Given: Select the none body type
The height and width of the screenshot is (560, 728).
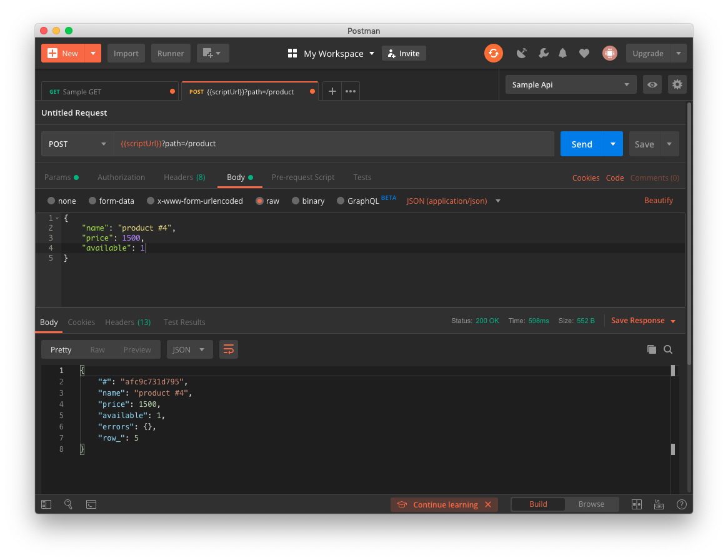Looking at the screenshot, I should (x=51, y=201).
